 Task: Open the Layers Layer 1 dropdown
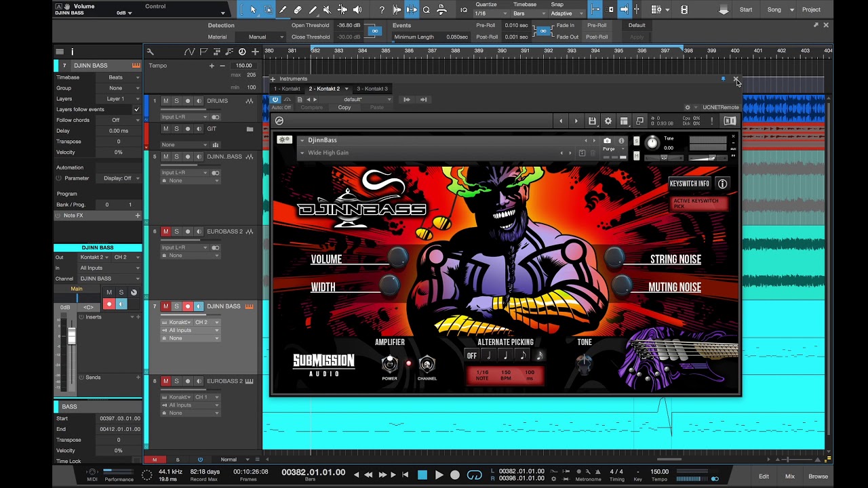click(x=120, y=99)
